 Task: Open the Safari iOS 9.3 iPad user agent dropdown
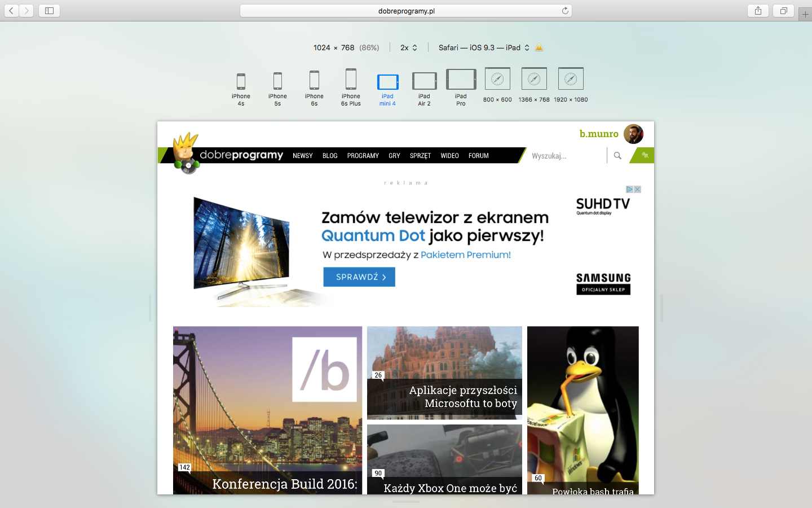tap(484, 47)
